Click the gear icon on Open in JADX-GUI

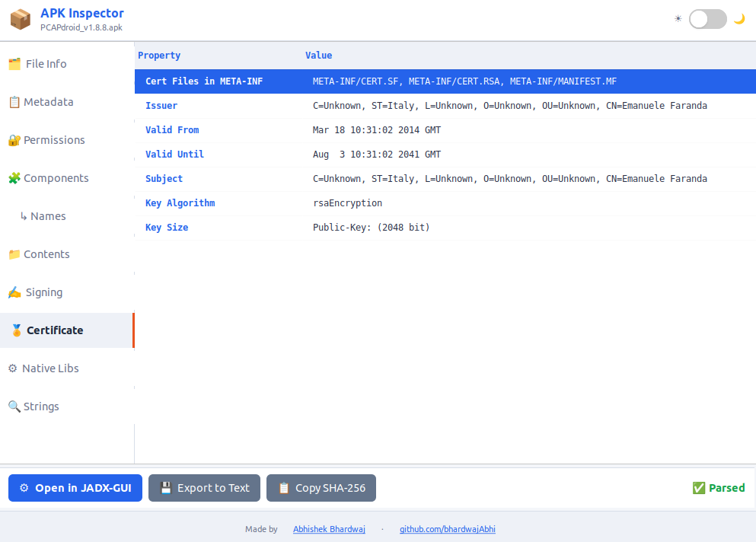(x=24, y=488)
